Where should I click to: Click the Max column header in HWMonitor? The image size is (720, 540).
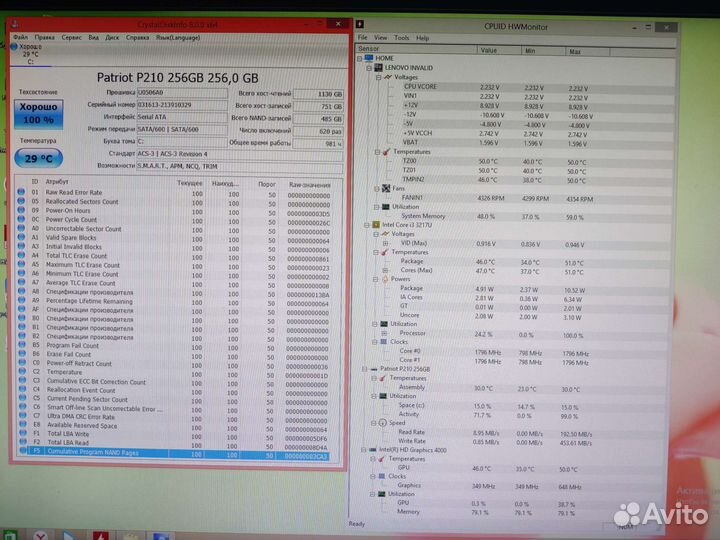coord(588,51)
